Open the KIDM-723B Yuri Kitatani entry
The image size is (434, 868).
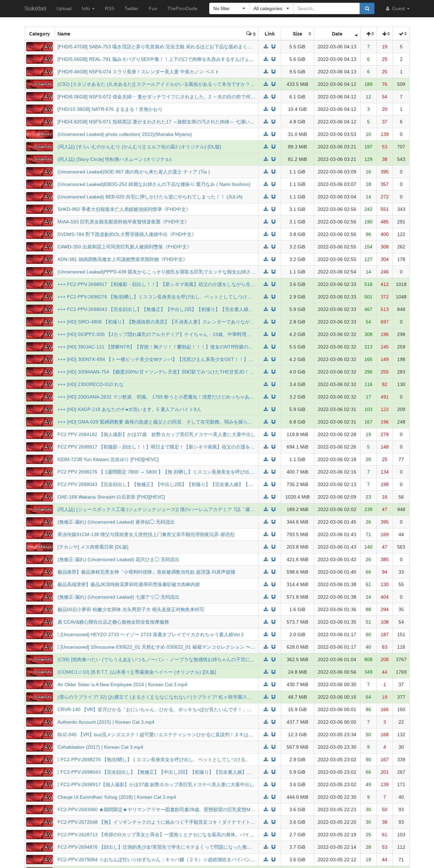[x=108, y=459]
